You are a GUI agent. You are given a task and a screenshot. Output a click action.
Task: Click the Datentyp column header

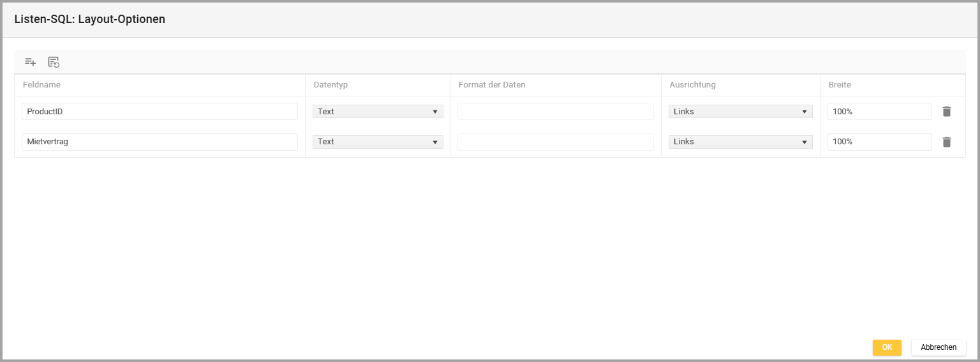[330, 85]
